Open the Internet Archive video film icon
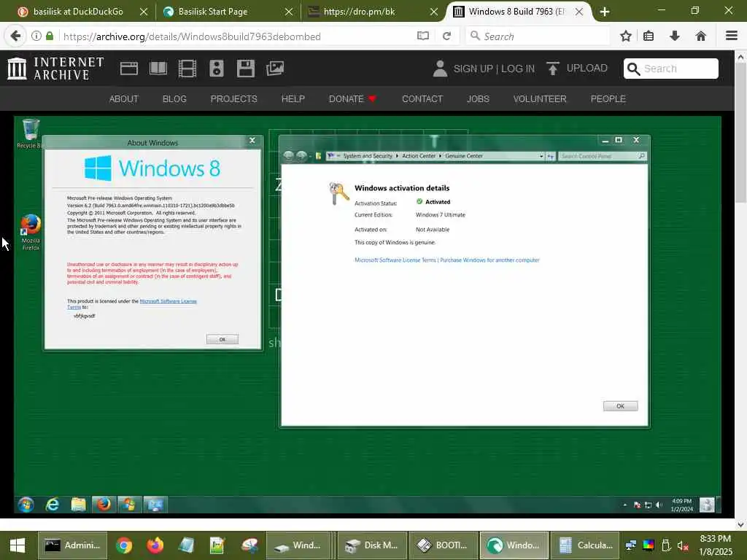The height and width of the screenshot is (560, 747). (187, 69)
